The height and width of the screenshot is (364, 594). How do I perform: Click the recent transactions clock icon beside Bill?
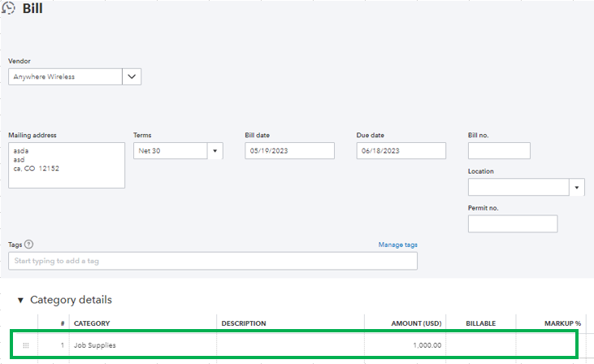8,8
